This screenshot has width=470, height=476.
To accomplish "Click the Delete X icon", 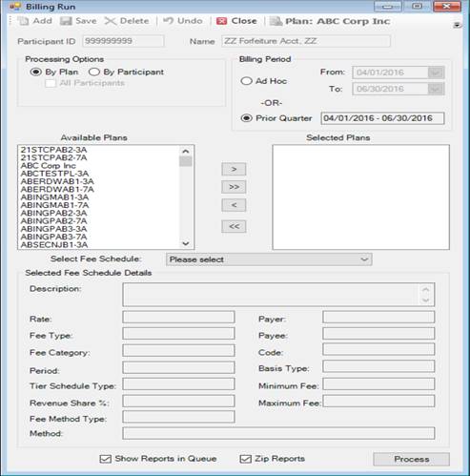I will click(x=111, y=21).
